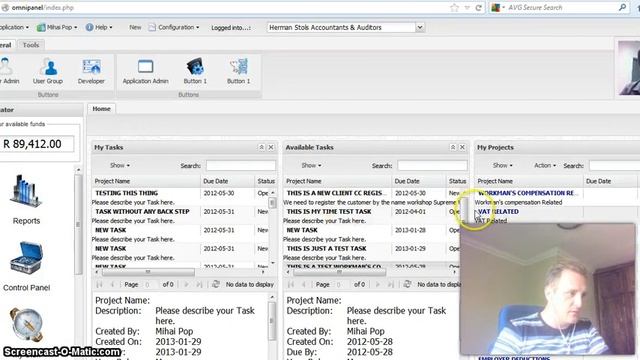
Task: Click the compass icon in the sidebar
Action: click(26, 324)
